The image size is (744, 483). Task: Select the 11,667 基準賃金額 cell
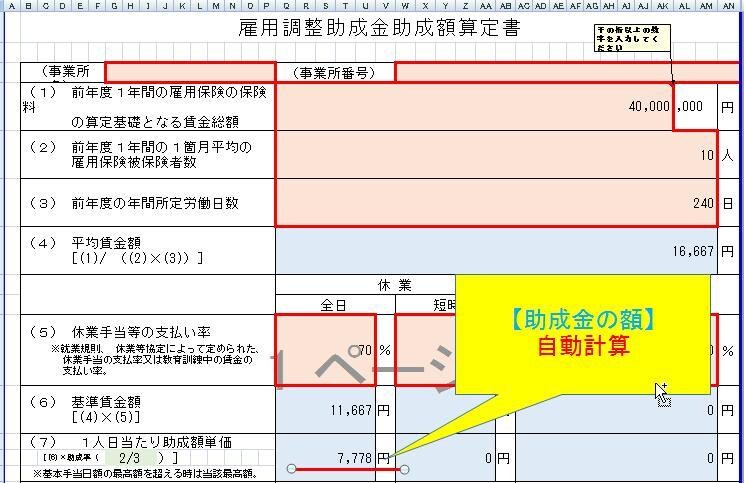pos(326,410)
